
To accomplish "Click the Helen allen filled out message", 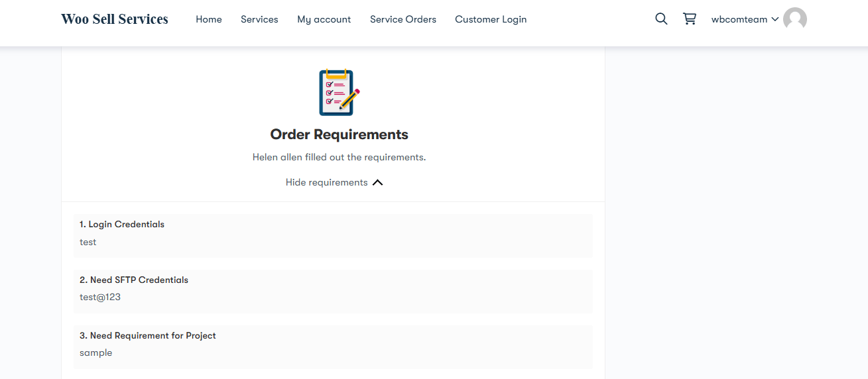I will [x=339, y=157].
